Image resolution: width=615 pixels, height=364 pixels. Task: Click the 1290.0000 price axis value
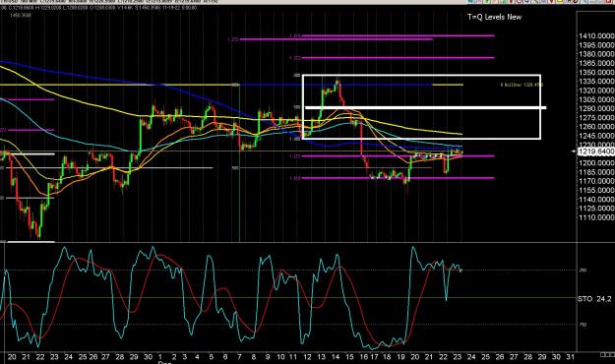pos(596,108)
